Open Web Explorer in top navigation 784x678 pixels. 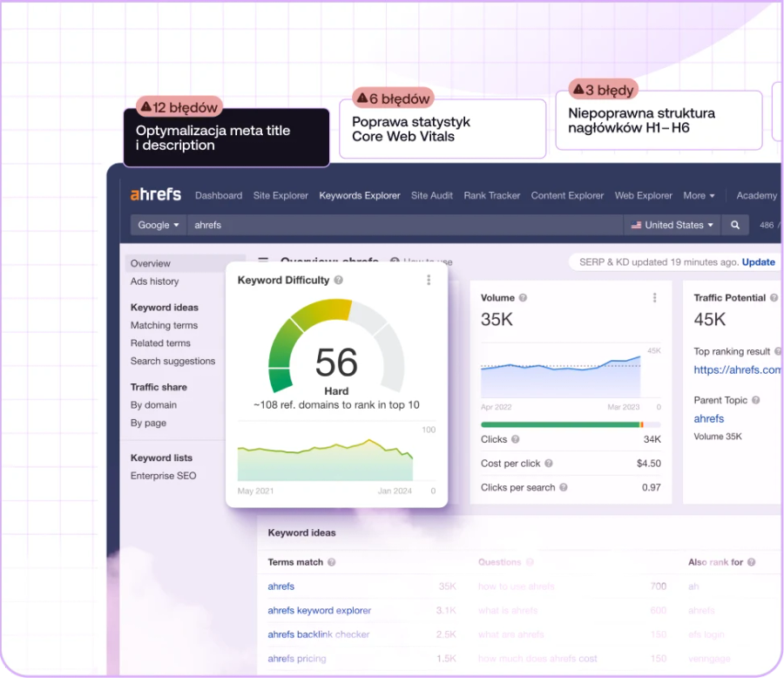(x=644, y=196)
